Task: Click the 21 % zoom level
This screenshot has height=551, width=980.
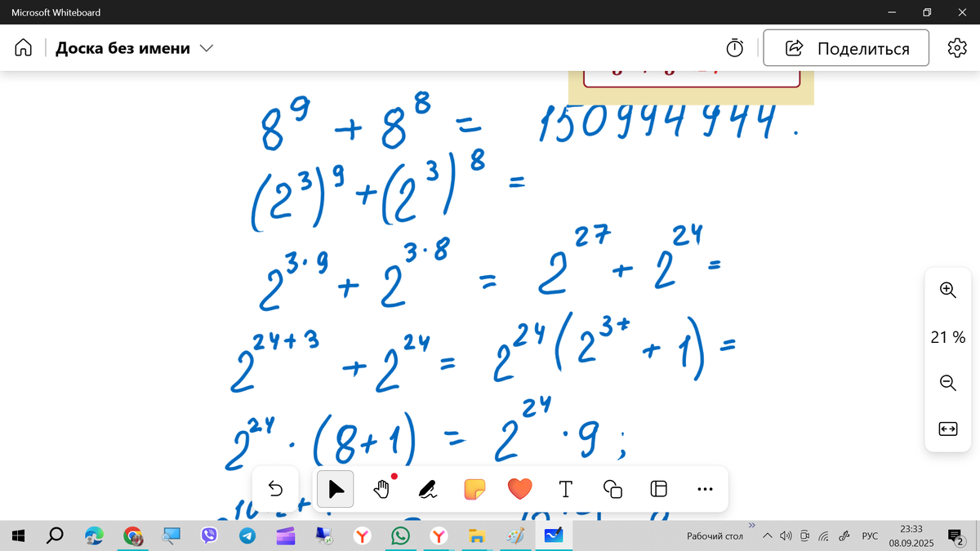Action: (947, 336)
